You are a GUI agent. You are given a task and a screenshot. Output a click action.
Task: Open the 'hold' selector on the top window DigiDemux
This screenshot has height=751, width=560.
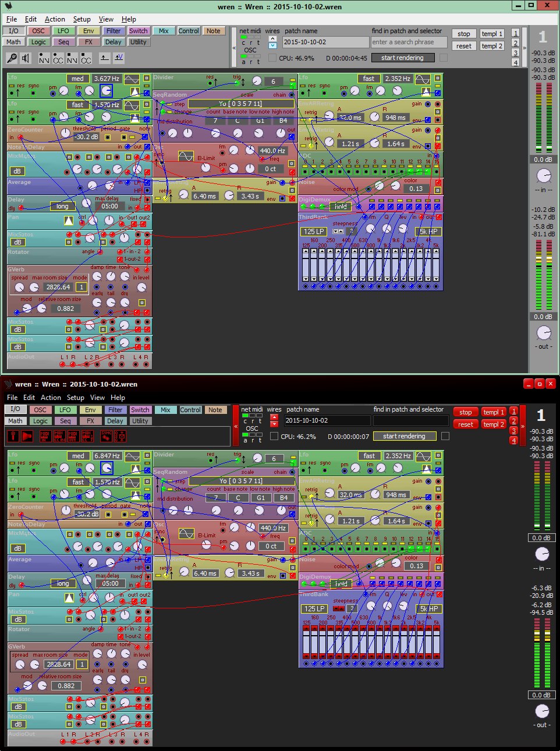pos(341,206)
